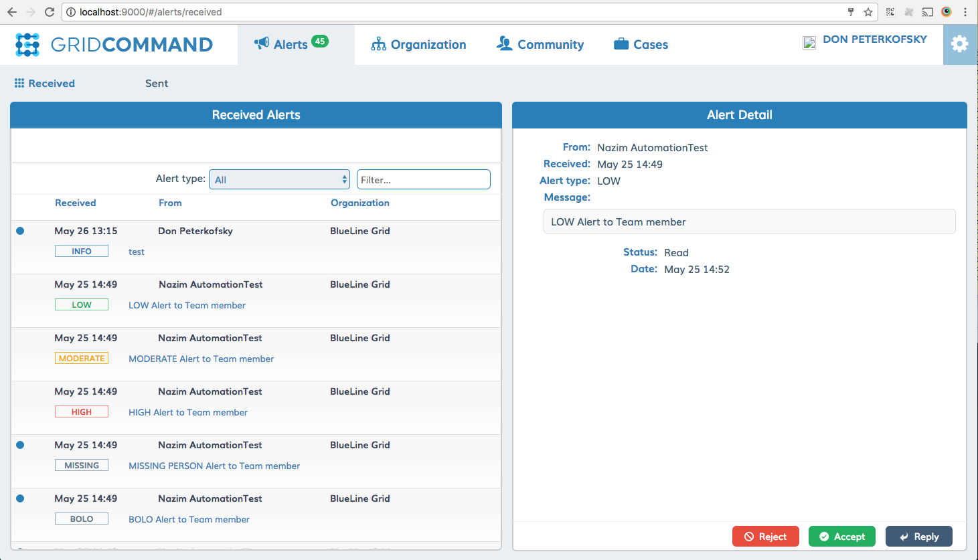Click the saved password key icon
This screenshot has width=978, height=560.
pos(851,12)
